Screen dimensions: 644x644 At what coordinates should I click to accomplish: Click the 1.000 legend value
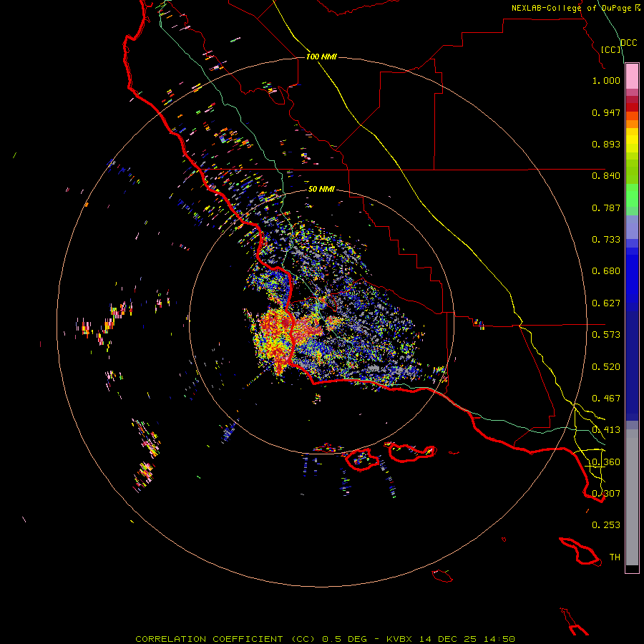pyautogui.click(x=606, y=80)
